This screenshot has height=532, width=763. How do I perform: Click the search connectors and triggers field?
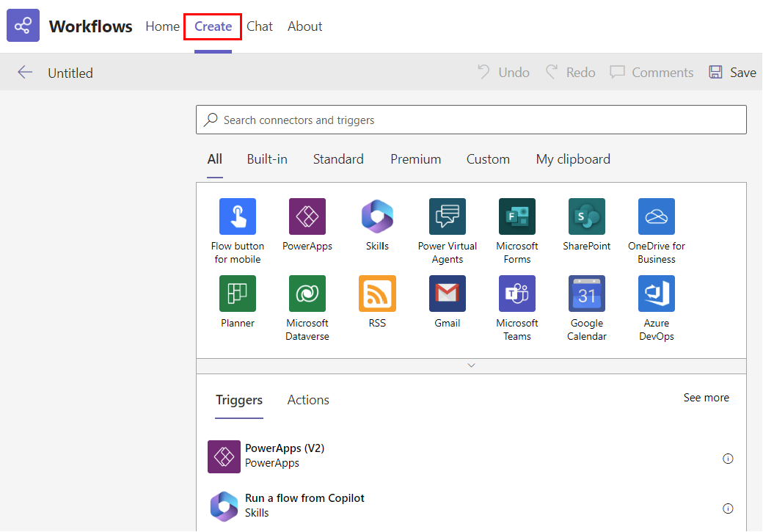tap(471, 119)
